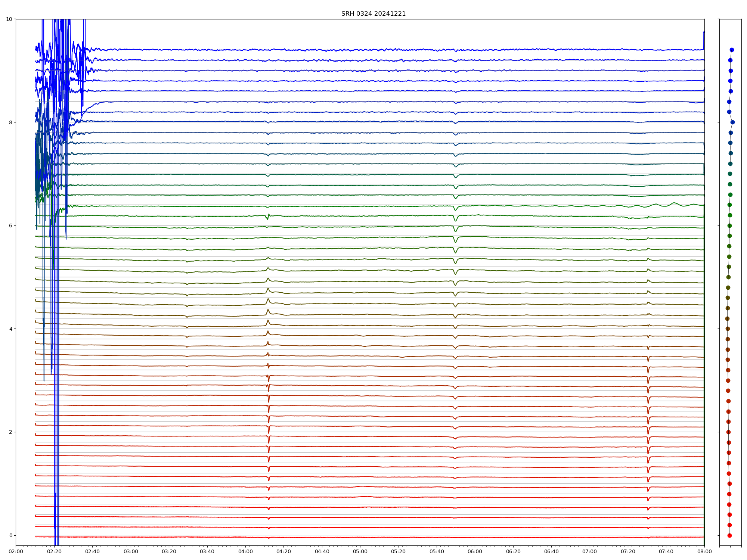Image resolution: width=747 pixels, height=560 pixels.
Task: Click the y-axis tick label 10
Action: pyautogui.click(x=9, y=19)
